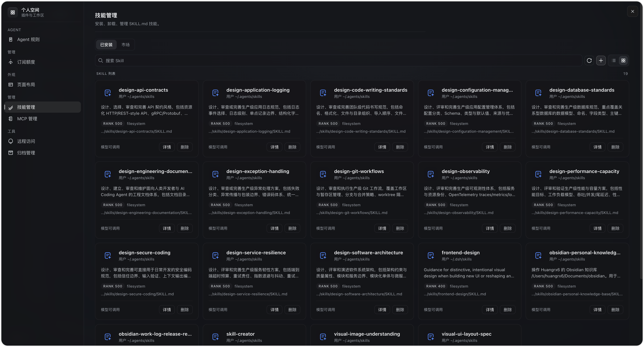Switch to the 已安装 tab

(x=106, y=45)
